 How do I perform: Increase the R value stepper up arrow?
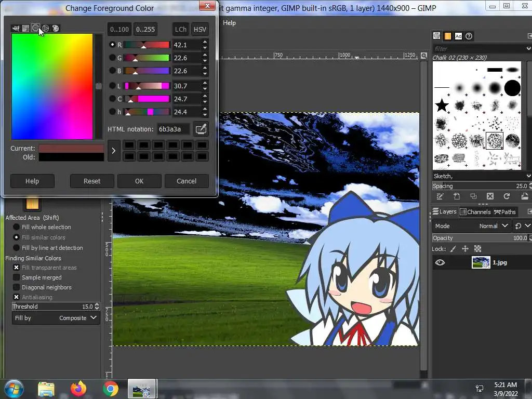point(205,42)
